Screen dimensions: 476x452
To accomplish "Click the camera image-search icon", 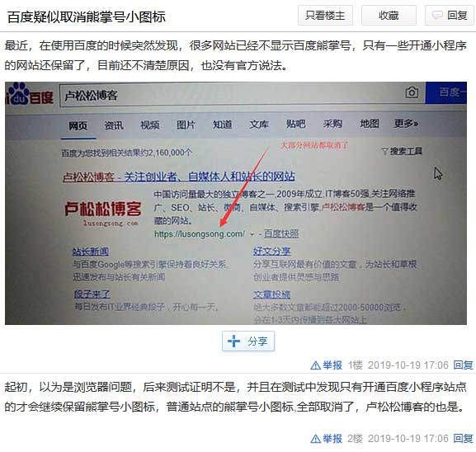I will click(412, 92).
